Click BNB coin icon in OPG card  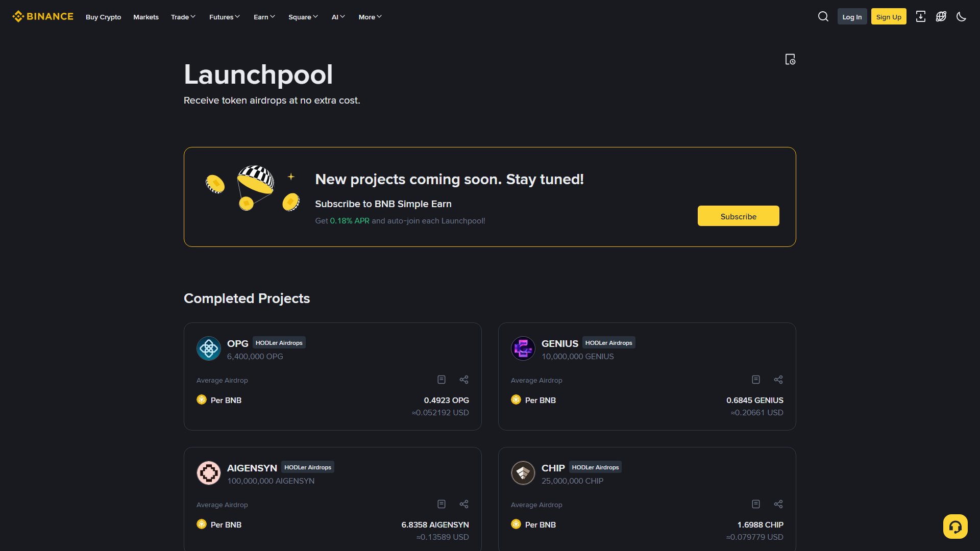(202, 399)
